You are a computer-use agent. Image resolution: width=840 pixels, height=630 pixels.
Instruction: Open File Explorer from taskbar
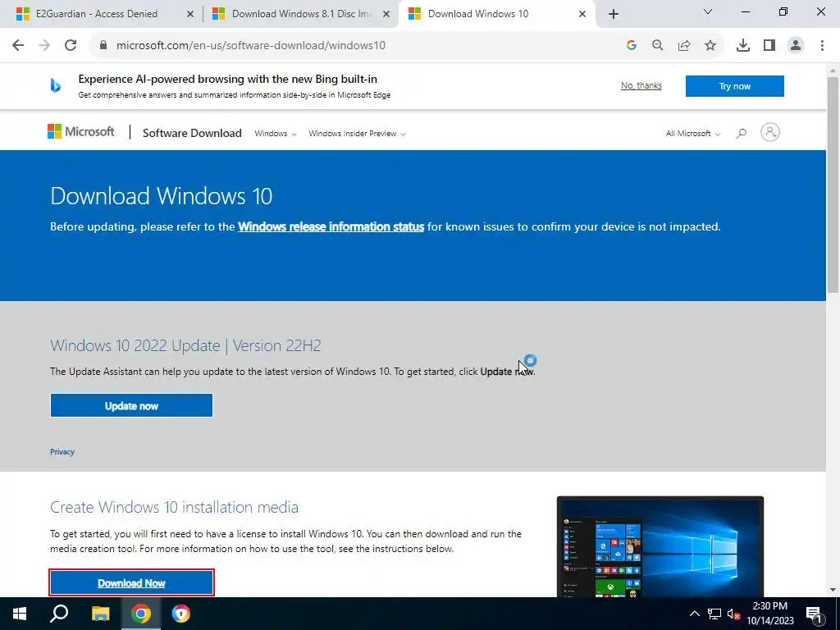(x=100, y=614)
